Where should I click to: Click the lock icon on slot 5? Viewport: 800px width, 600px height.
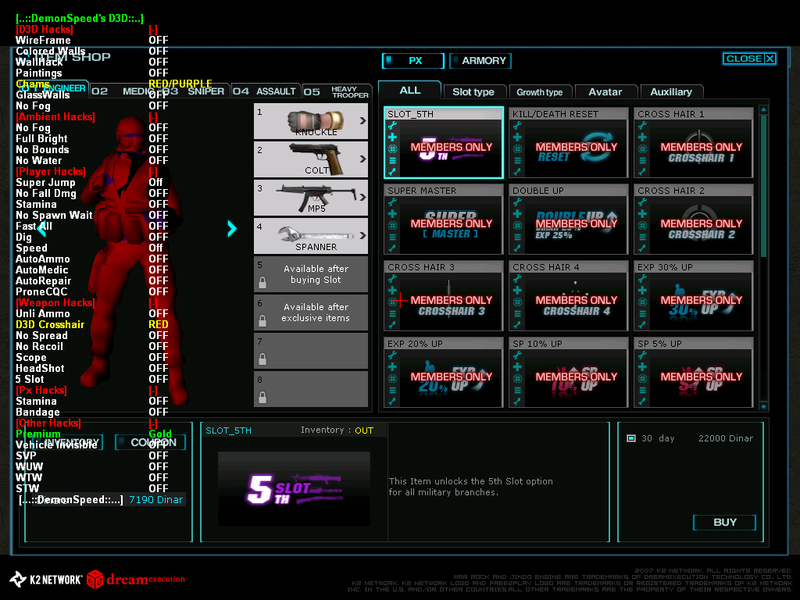coord(262,282)
